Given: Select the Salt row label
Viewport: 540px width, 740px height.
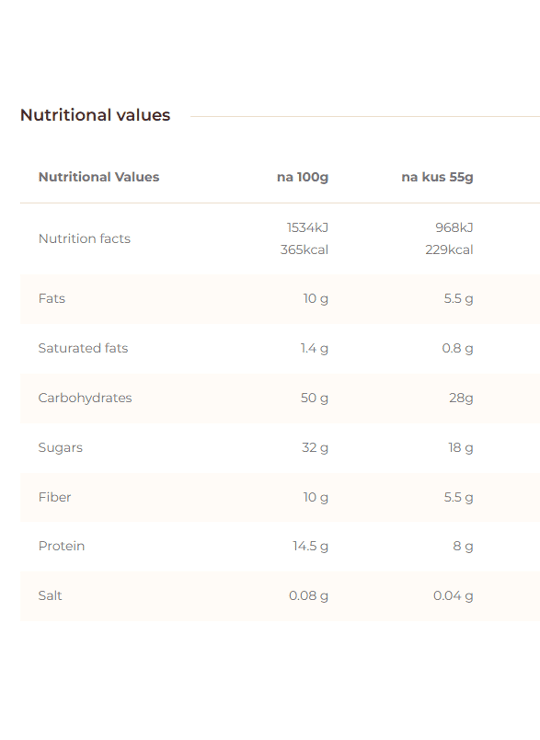Looking at the screenshot, I should [50, 596].
